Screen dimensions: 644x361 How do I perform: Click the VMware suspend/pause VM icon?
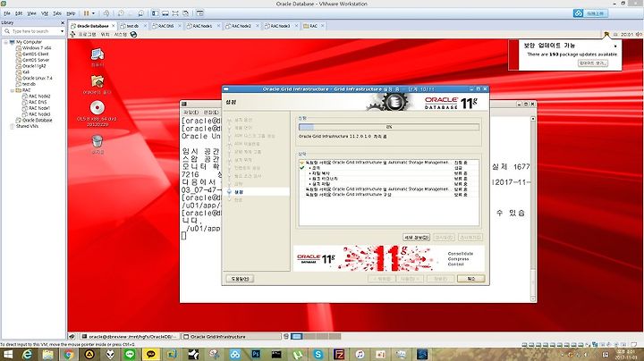coord(86,13)
